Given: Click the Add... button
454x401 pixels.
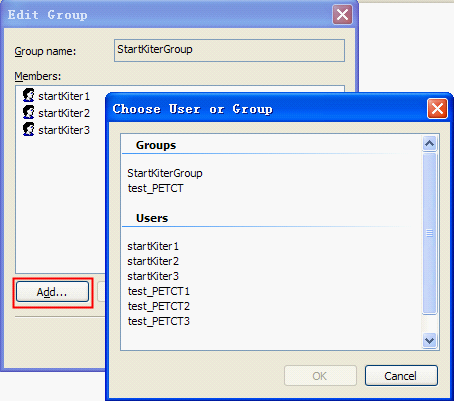Looking at the screenshot, I should (x=52, y=292).
